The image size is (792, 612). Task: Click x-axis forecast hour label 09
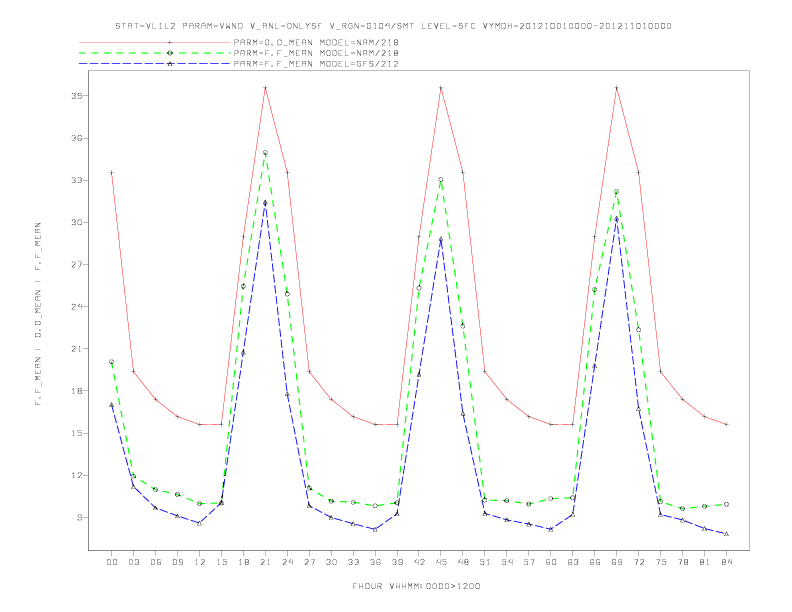[x=177, y=562]
